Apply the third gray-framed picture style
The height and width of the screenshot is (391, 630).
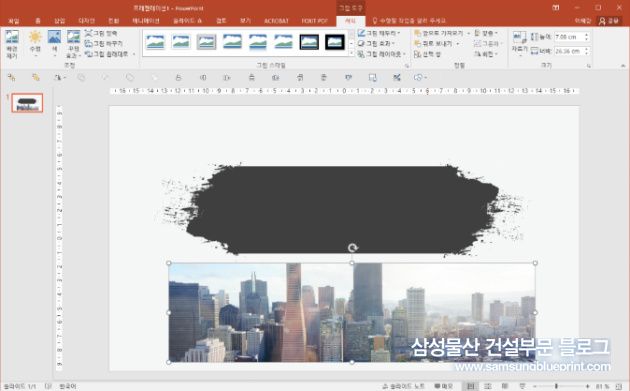[x=207, y=41]
